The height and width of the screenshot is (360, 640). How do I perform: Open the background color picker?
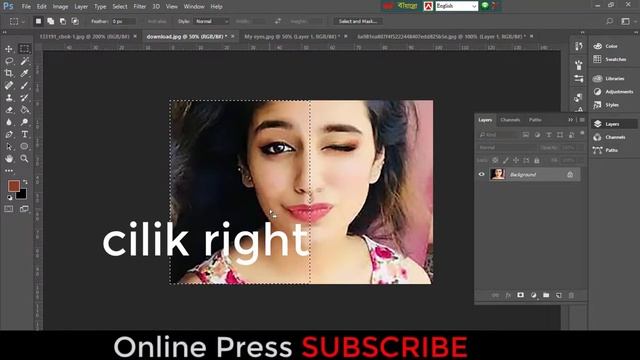[22, 195]
